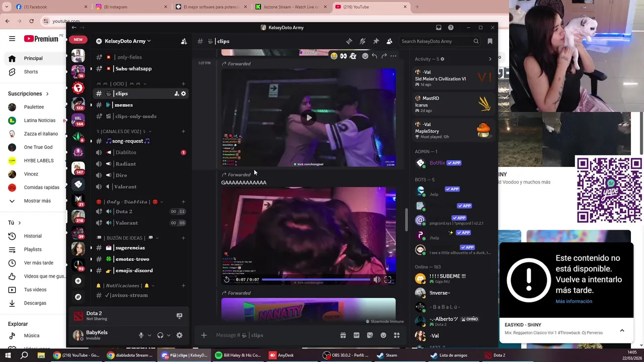Open the memes channel

141,105
